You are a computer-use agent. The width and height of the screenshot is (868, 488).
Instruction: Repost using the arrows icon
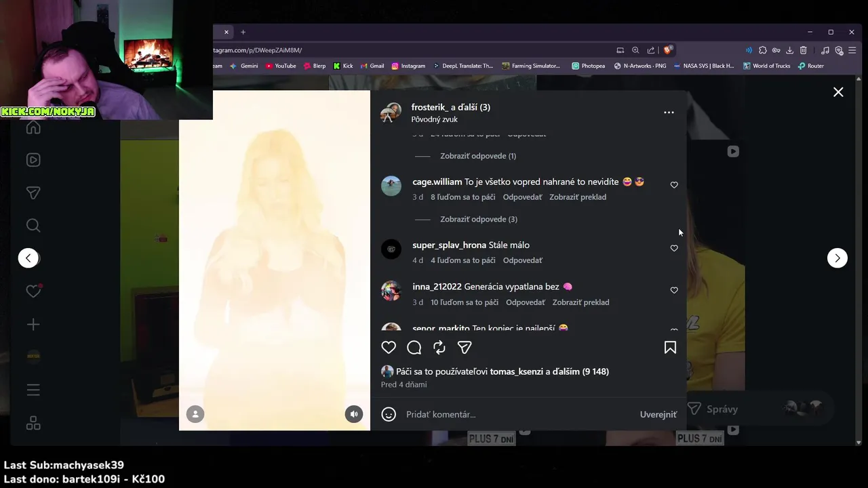point(439,347)
